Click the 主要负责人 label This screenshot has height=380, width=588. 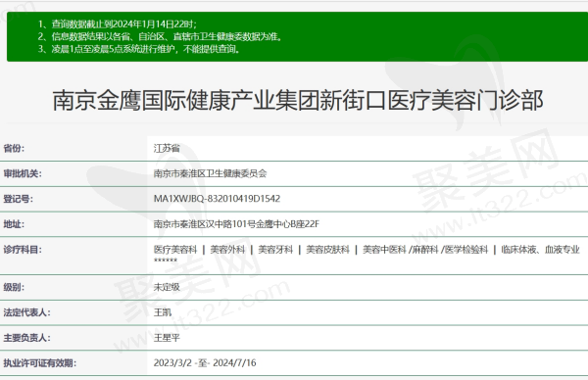coord(26,338)
